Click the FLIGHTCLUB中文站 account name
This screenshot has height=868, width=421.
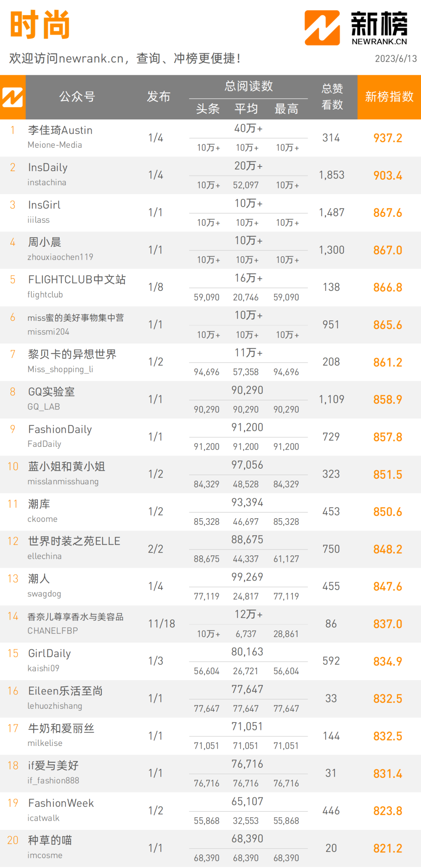pyautogui.click(x=77, y=280)
